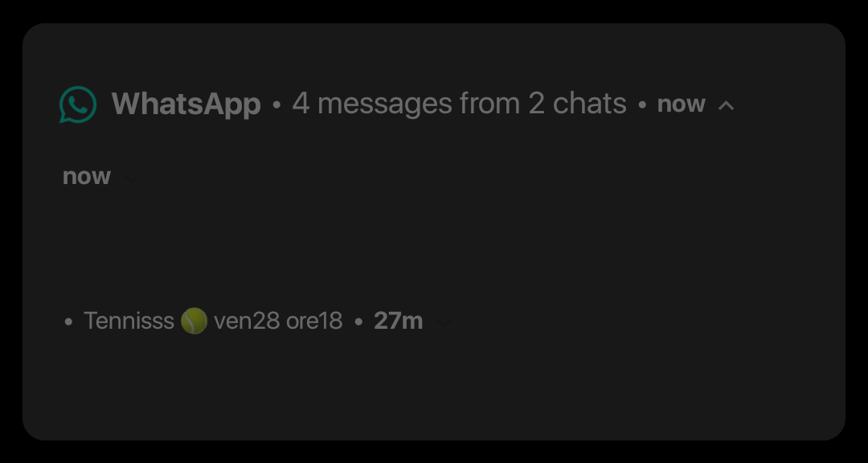Image resolution: width=868 pixels, height=463 pixels.
Task: Open the Tennisss group chat notification
Action: (129, 322)
